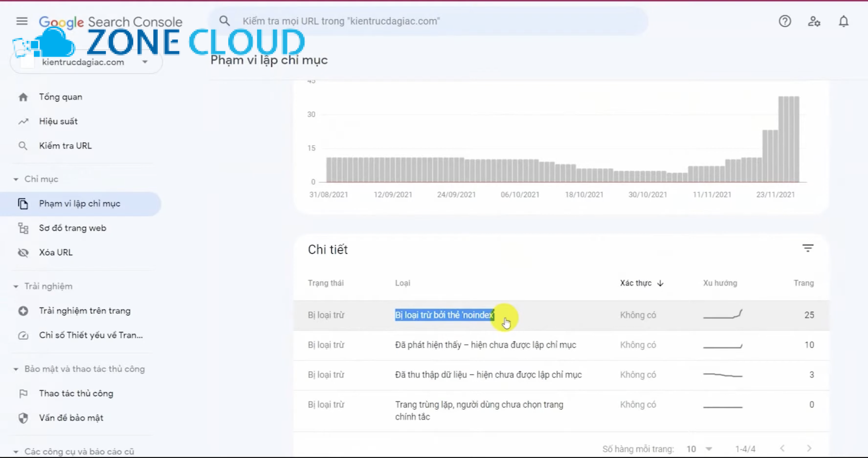This screenshot has height=458, width=868.
Task: Click the Sơ đồ trang web sitemap icon
Action: pos(23,228)
